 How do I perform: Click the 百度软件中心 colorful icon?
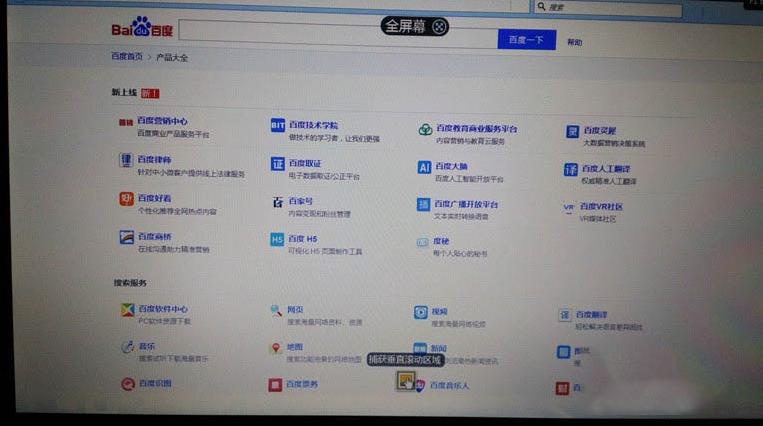127,310
